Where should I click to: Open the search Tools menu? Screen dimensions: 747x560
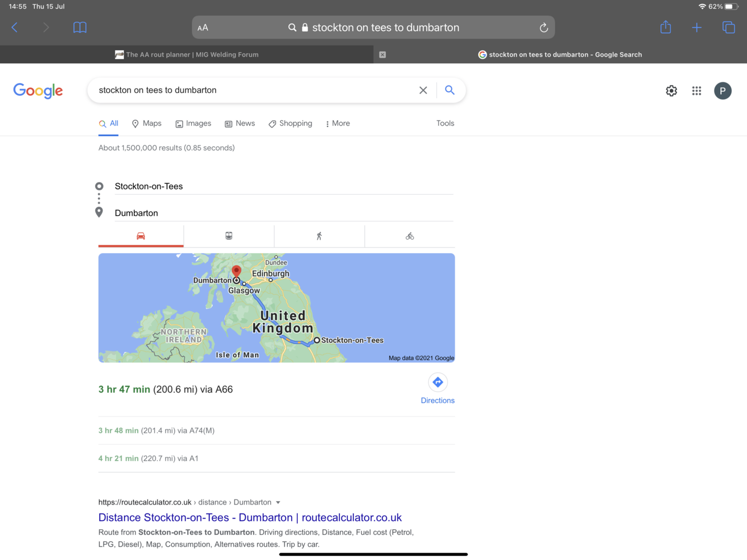tap(445, 123)
